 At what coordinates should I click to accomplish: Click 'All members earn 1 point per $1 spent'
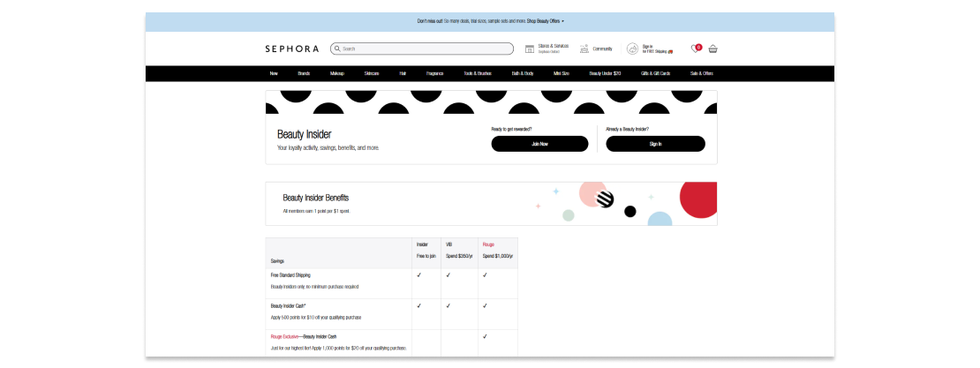[x=316, y=211]
